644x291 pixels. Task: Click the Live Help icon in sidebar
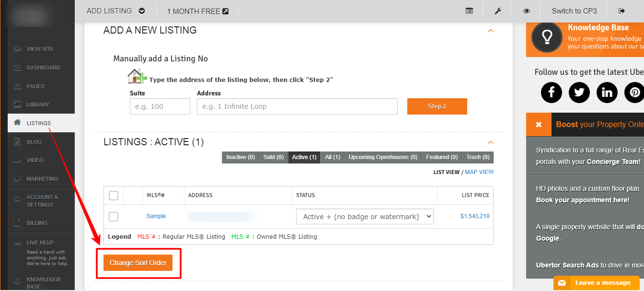point(17,243)
